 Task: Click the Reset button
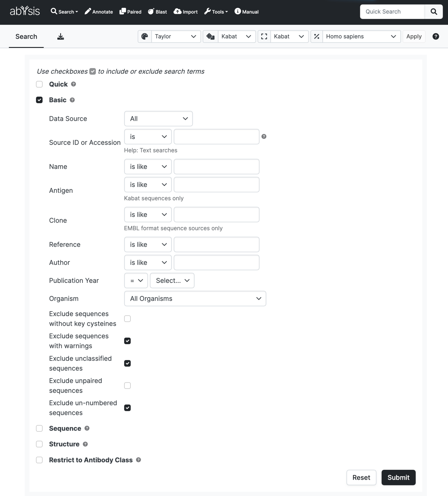[361, 478]
